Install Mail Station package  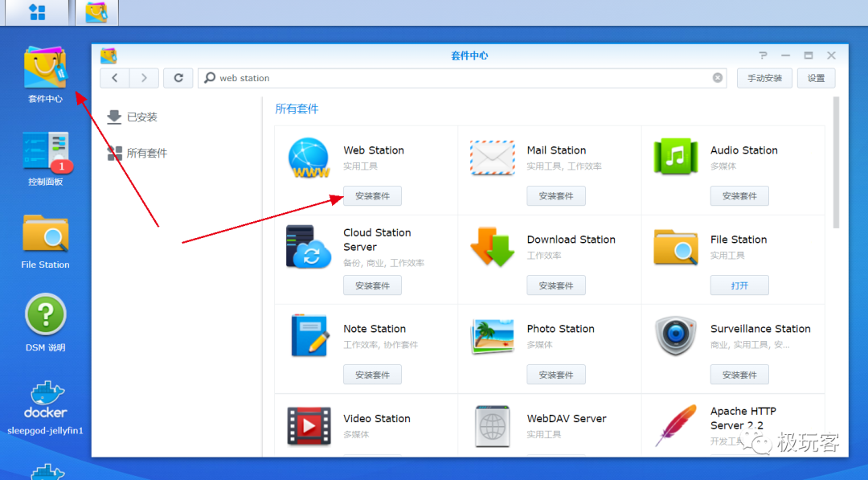pyautogui.click(x=556, y=196)
